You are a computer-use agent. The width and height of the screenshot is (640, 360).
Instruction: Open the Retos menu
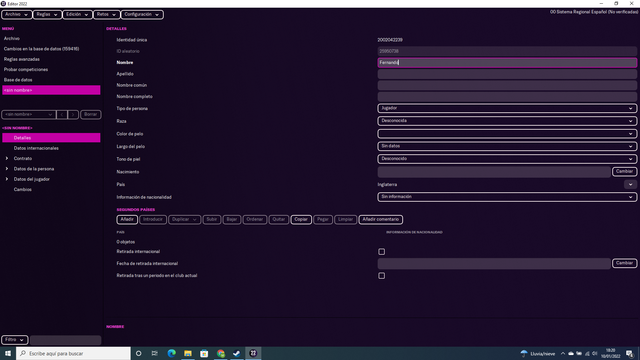click(106, 15)
